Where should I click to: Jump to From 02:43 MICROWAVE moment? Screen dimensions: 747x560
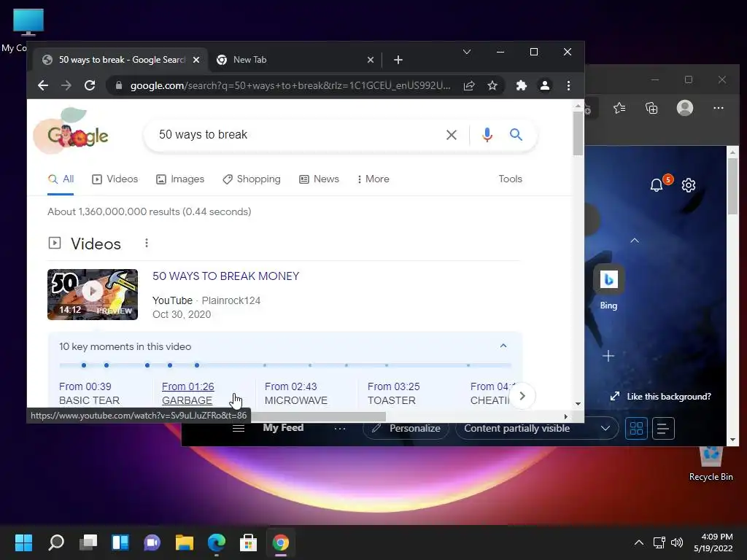coord(296,393)
